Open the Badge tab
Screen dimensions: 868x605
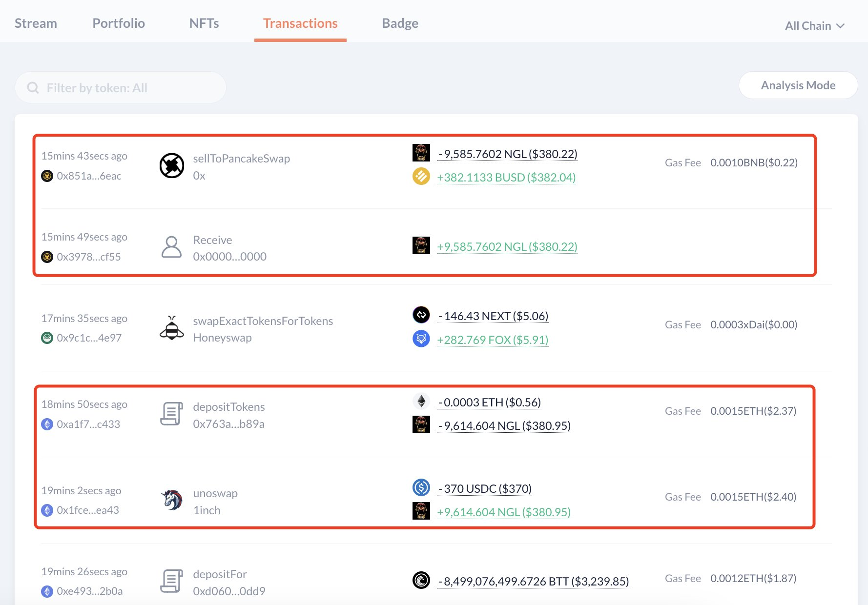tap(400, 23)
